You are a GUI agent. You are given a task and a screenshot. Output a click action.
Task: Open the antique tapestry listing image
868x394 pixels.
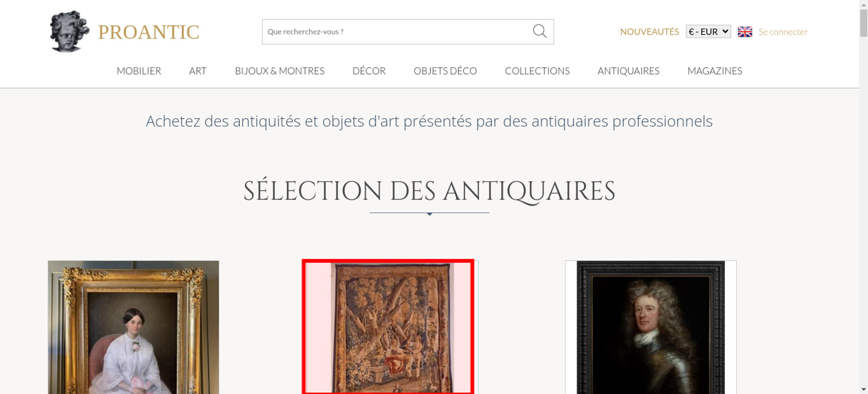click(x=388, y=328)
